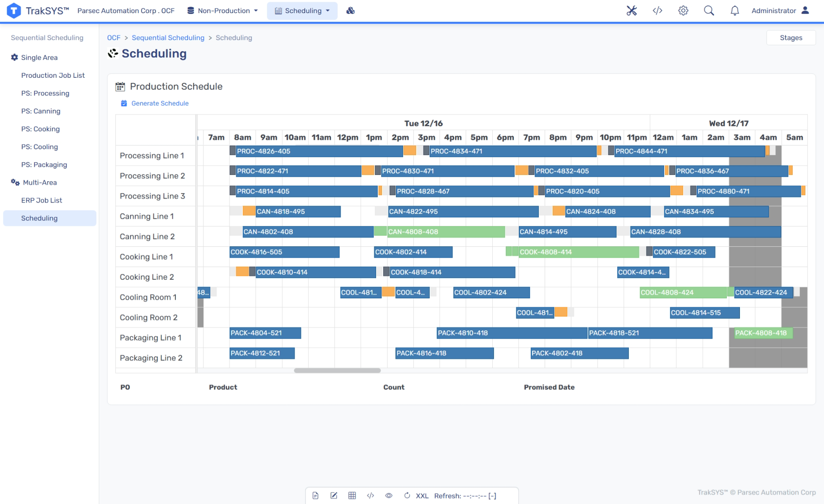Open the settings gear icon
Screen dimensions: 824x504
tap(683, 11)
